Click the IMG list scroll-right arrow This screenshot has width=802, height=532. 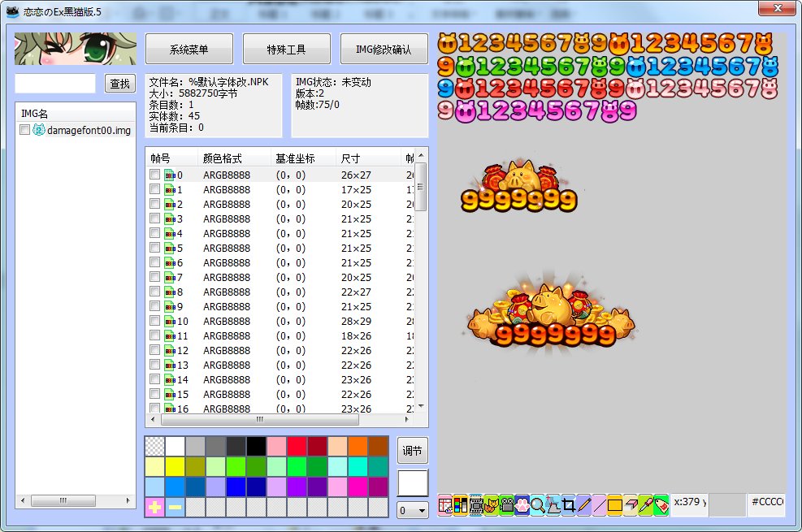tap(128, 500)
